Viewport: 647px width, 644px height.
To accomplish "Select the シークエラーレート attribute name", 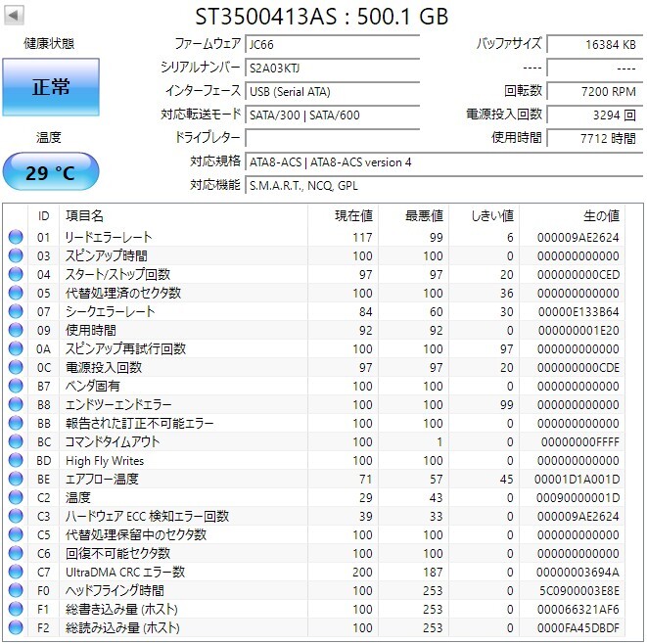I will pos(111,311).
